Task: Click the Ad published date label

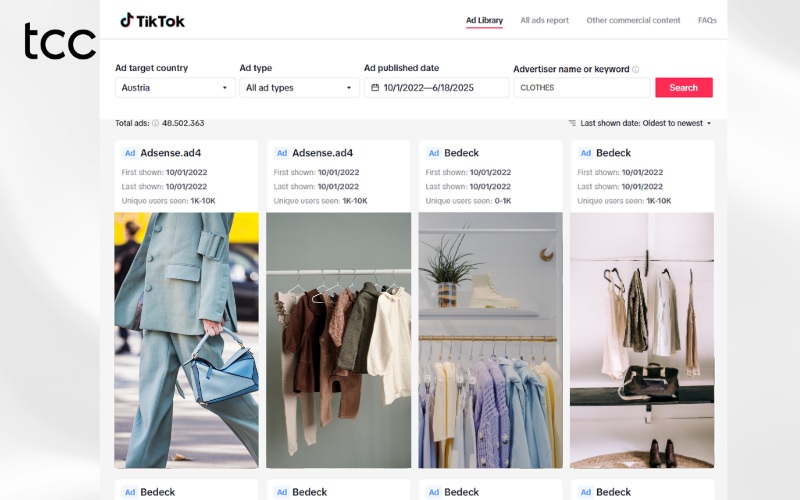Action: tap(402, 68)
